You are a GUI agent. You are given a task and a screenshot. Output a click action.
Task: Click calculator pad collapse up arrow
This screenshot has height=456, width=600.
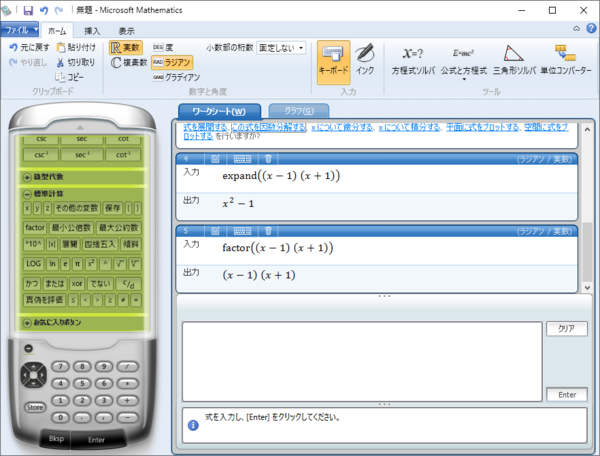80,127
